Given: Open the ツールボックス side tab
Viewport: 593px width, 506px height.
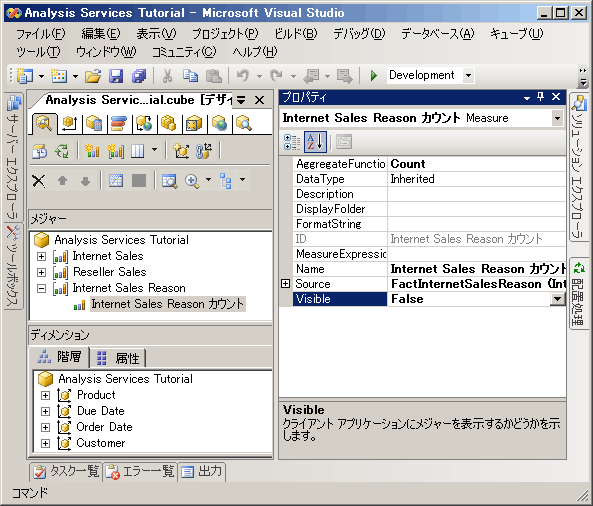Looking at the screenshot, I should click(x=13, y=266).
